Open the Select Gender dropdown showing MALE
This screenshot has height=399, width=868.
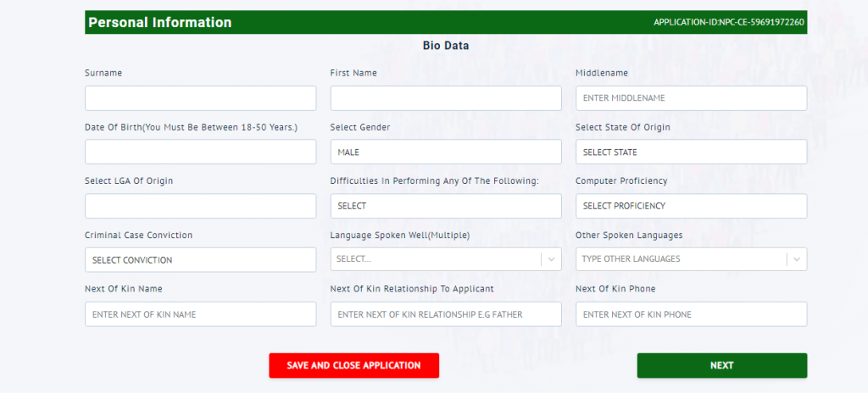[446, 152]
